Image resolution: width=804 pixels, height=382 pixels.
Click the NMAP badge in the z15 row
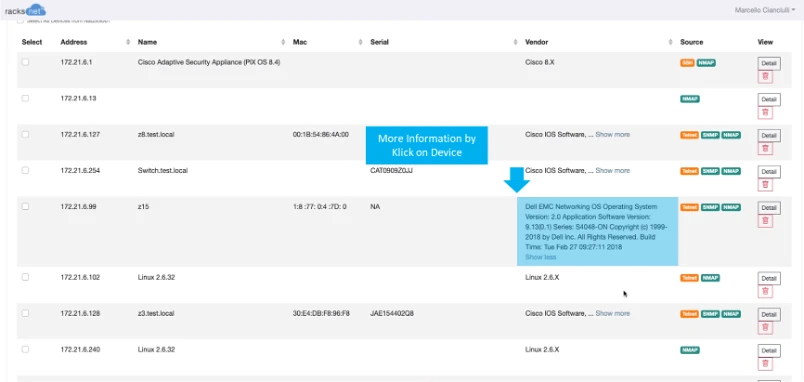pos(731,207)
